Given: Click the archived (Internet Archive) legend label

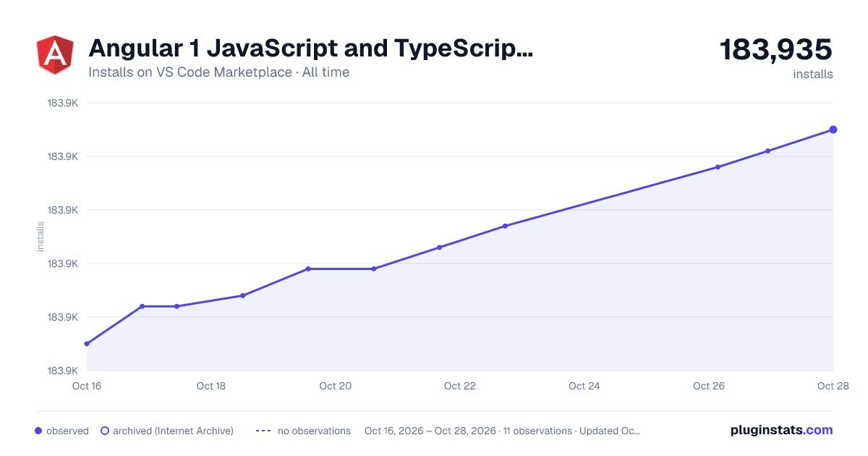Looking at the screenshot, I should pyautogui.click(x=173, y=431).
